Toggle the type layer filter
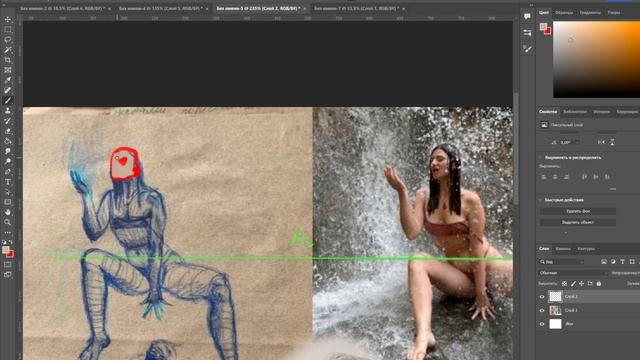This screenshot has height=360, width=640. point(623,262)
